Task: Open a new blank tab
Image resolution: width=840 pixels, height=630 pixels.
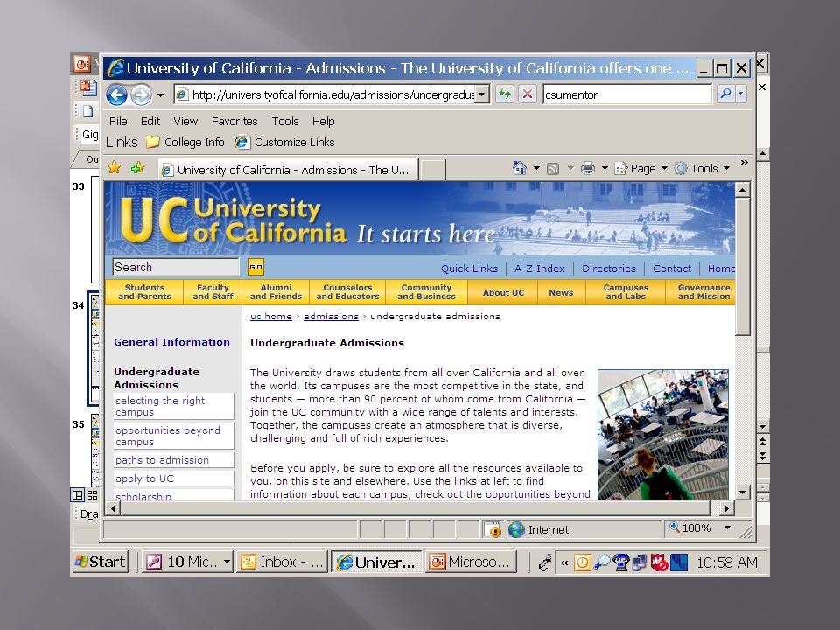Action: click(x=432, y=171)
